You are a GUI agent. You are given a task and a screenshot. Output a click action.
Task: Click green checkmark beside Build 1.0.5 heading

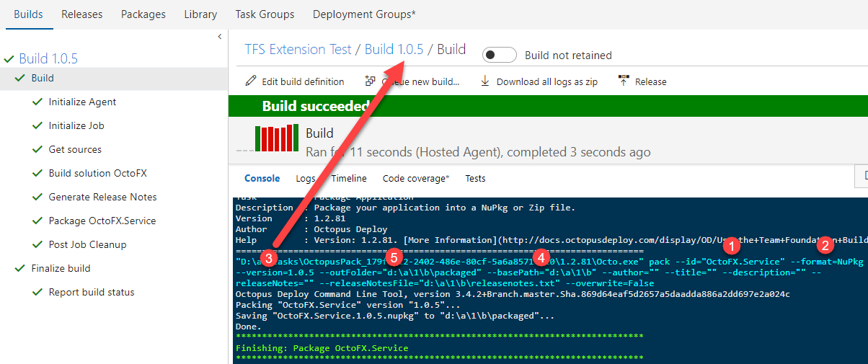[9, 59]
